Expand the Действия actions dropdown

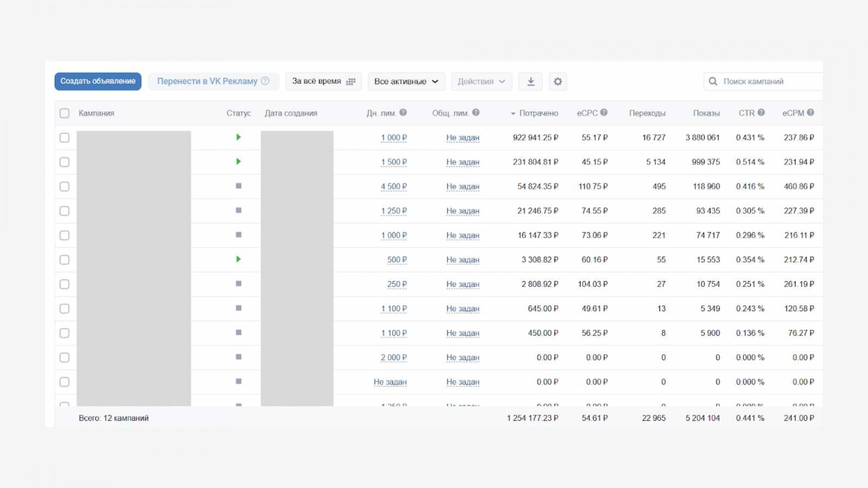(x=481, y=81)
